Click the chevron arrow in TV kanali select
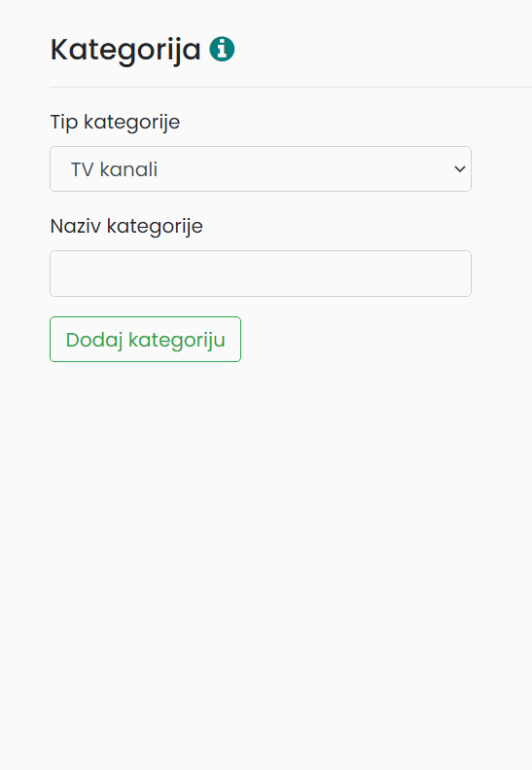This screenshot has height=770, width=532. pyautogui.click(x=459, y=169)
